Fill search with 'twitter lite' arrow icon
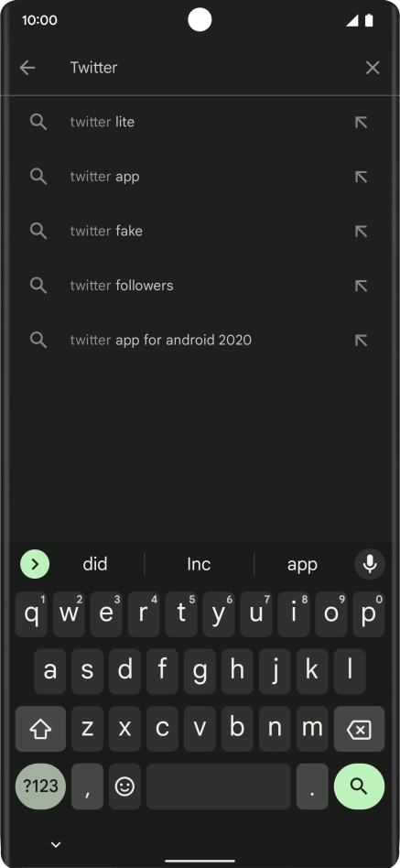The image size is (400, 868). [x=361, y=123]
